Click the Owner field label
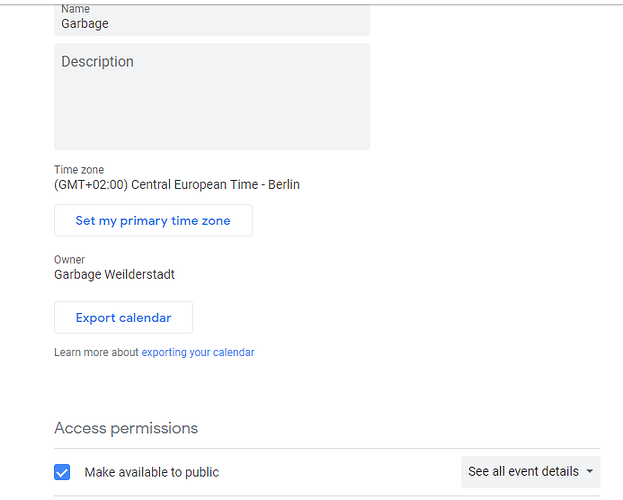Screen dimensions: 623x500 [x=70, y=260]
